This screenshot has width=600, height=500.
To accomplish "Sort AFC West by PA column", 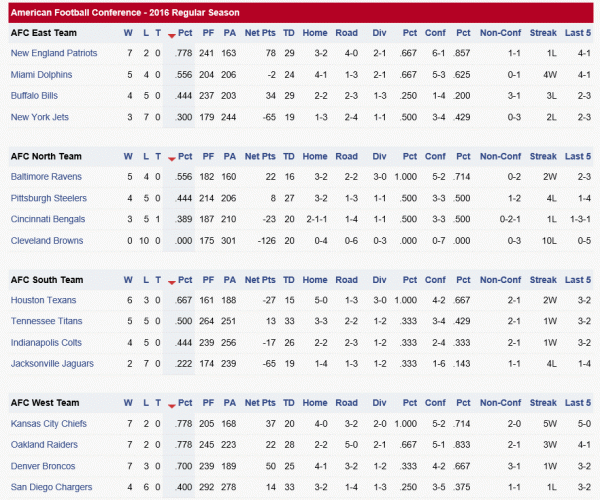I will [x=230, y=403].
